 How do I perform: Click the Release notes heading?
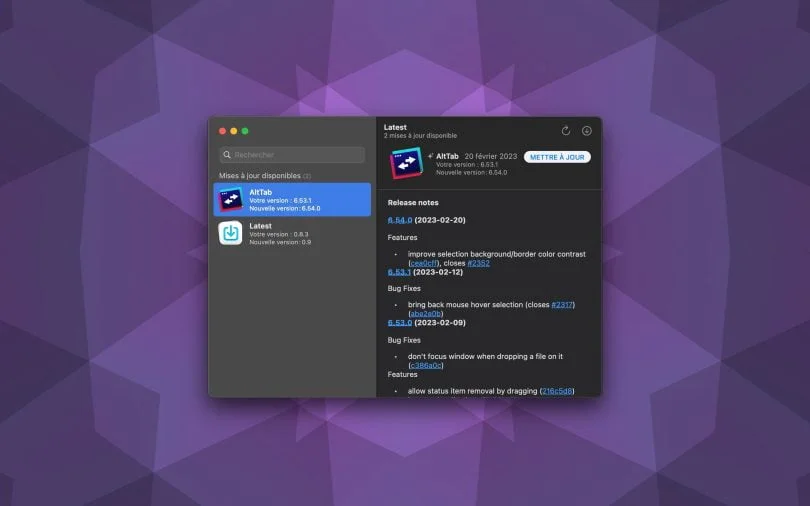click(413, 202)
